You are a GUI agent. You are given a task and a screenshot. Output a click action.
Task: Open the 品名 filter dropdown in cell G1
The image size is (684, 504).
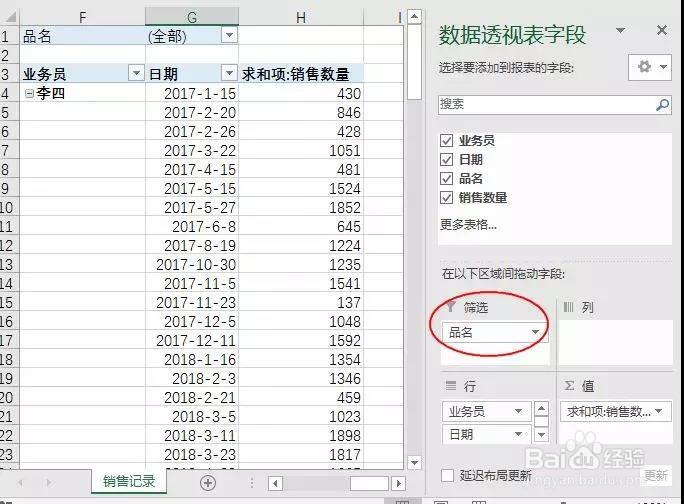[229, 35]
